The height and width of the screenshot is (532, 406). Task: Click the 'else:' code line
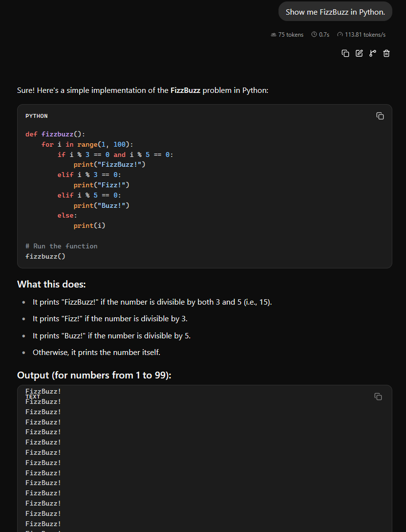[67, 216]
